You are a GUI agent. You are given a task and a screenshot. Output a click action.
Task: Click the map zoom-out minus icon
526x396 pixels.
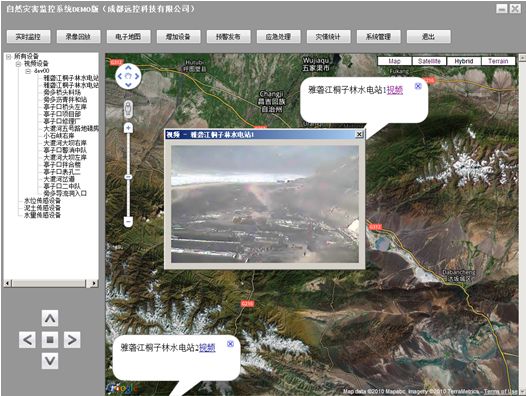(x=128, y=221)
